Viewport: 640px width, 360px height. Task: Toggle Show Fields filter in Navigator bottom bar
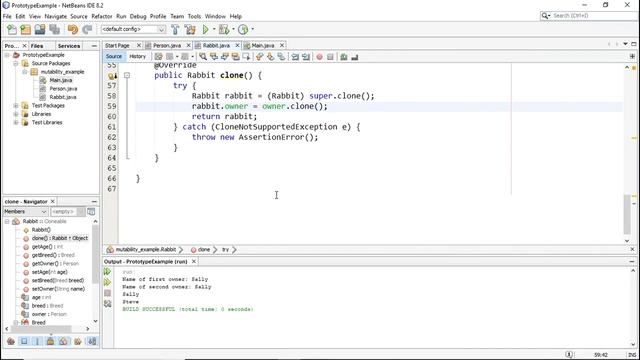coord(24,341)
